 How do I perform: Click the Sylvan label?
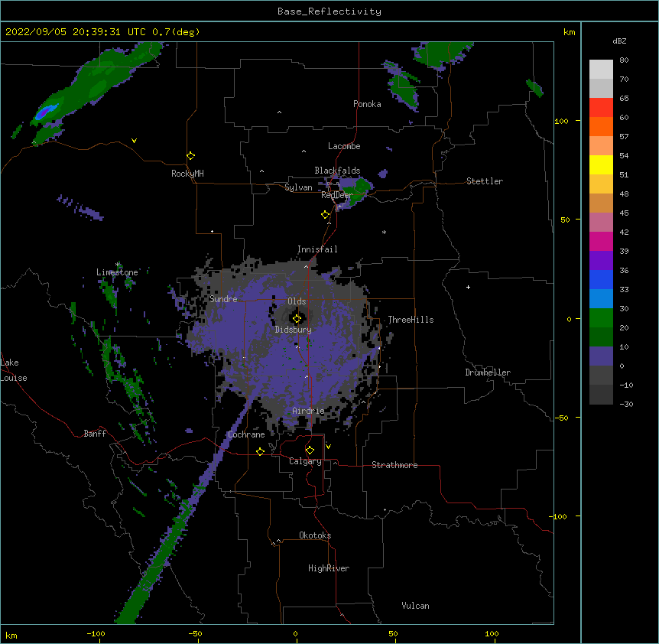298,187
